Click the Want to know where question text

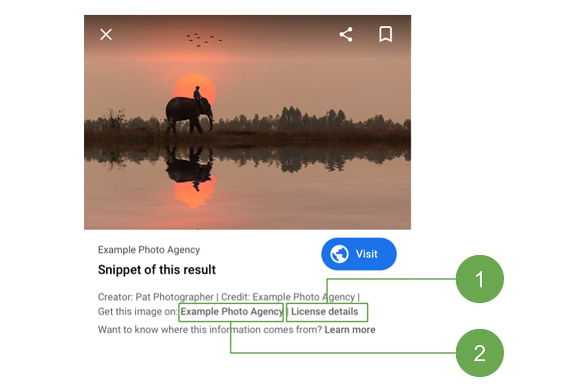(x=210, y=330)
